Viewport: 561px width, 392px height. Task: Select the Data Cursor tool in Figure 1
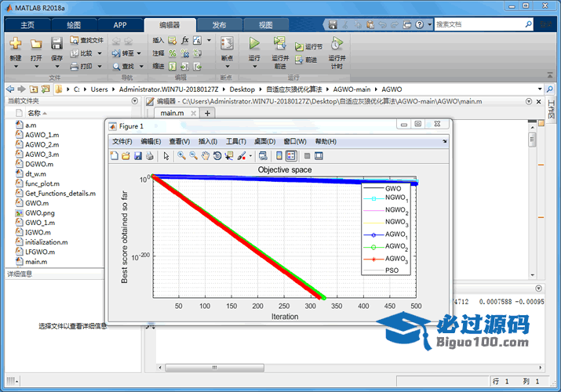pos(229,156)
